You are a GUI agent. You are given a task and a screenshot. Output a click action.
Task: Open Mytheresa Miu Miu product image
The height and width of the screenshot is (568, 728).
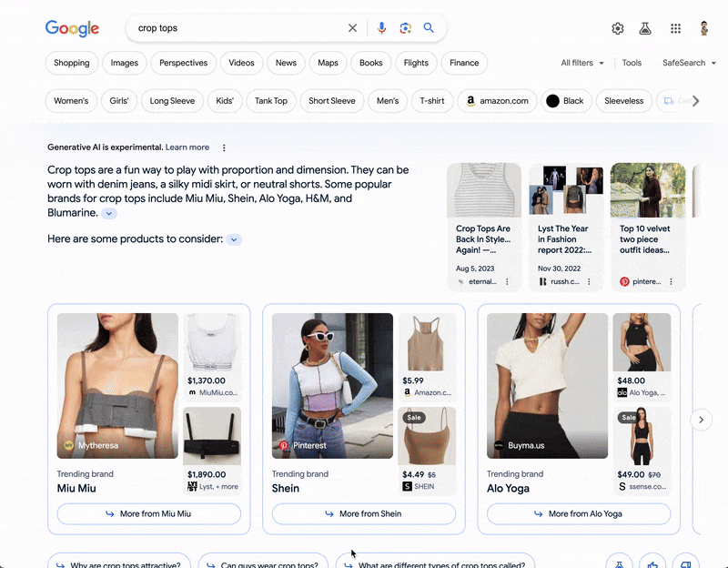pos(117,385)
